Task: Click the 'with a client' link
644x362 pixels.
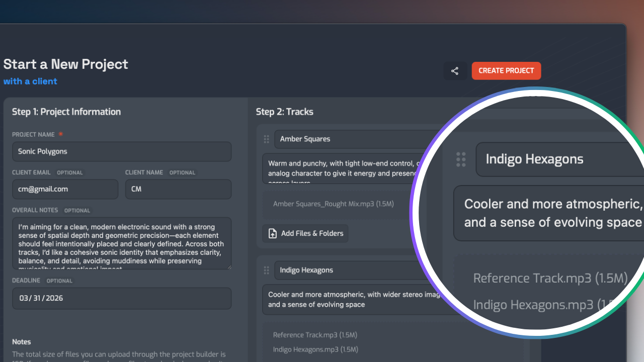Action: 30,81
